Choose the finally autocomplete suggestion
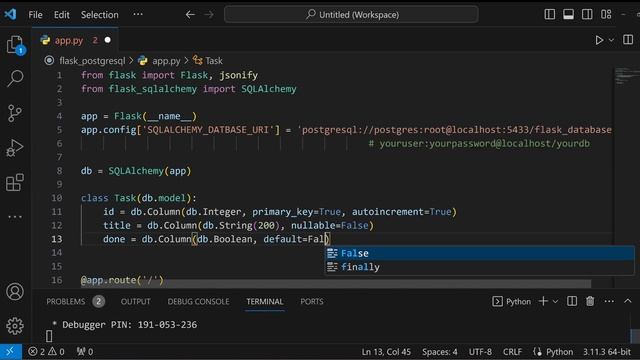 [x=480, y=267]
